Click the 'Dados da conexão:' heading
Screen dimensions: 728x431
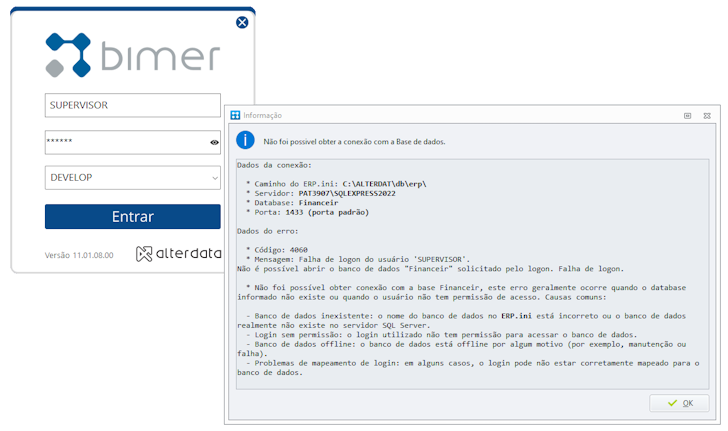tap(274, 165)
